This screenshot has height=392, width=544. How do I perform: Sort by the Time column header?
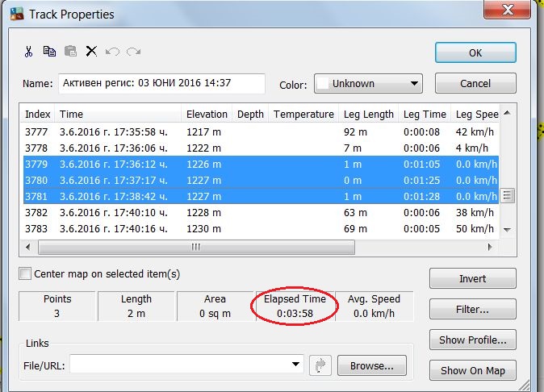coord(118,114)
